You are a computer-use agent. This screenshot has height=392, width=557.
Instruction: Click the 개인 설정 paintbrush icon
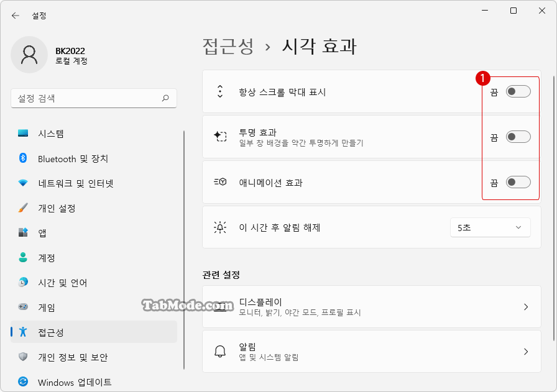(23, 208)
